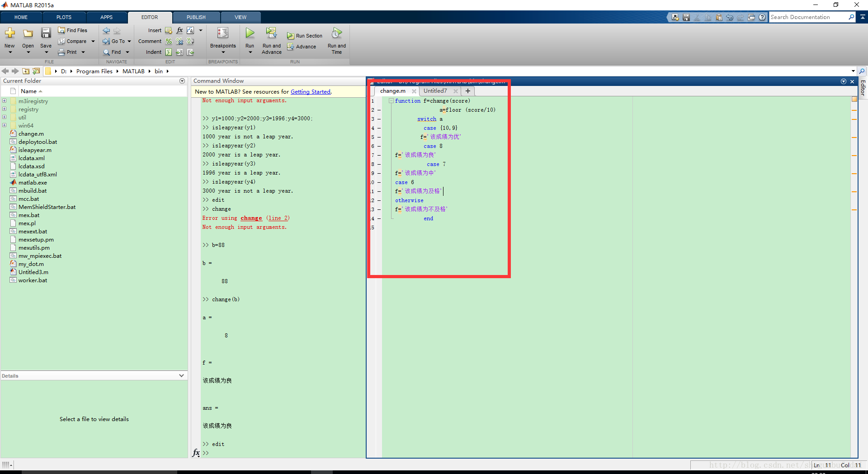Screen dimensions: 868x474
Task: Switch to the VIEW tab
Action: pyautogui.click(x=241, y=17)
